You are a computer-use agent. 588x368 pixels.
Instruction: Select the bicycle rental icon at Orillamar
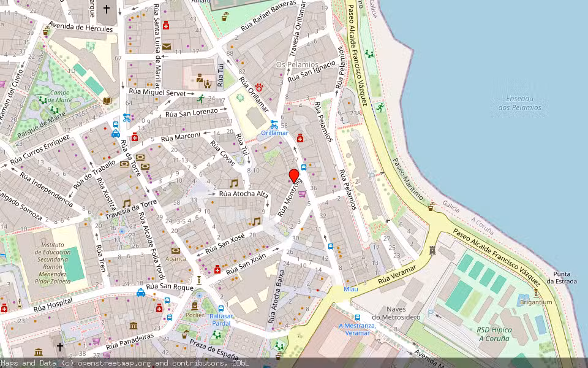pyautogui.click(x=274, y=125)
